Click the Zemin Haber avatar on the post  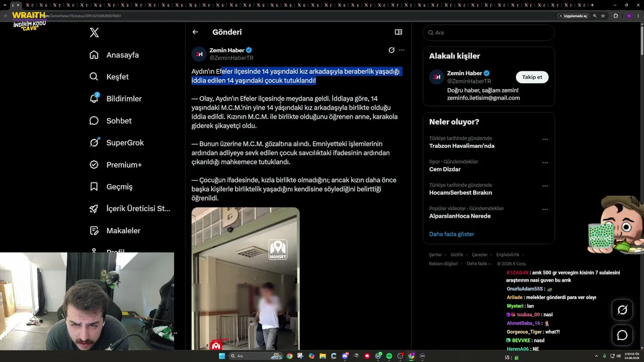(199, 54)
